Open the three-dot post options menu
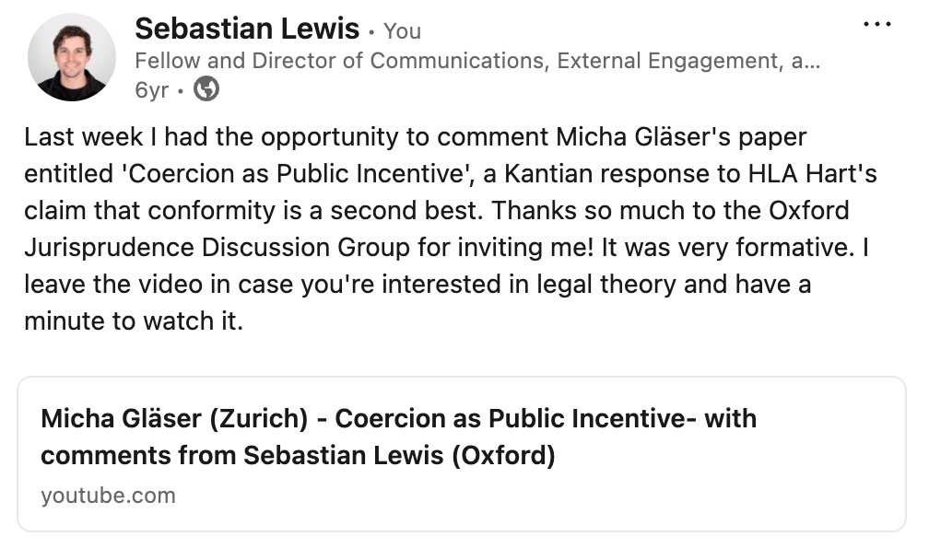 [x=876, y=24]
